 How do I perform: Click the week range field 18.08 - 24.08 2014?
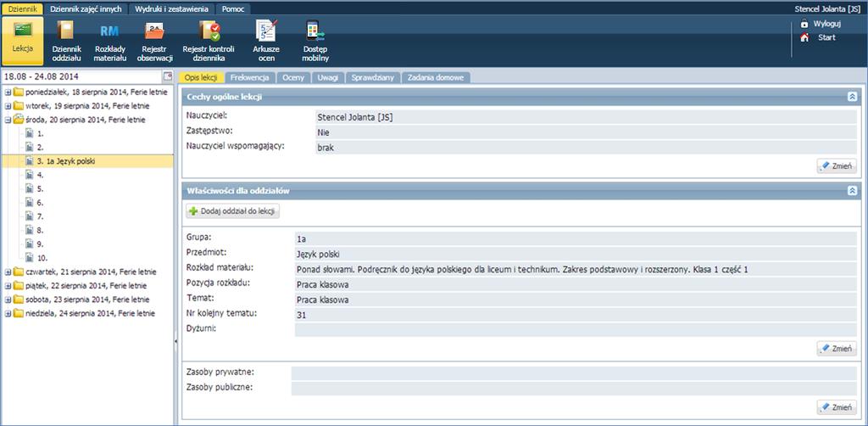(x=83, y=76)
